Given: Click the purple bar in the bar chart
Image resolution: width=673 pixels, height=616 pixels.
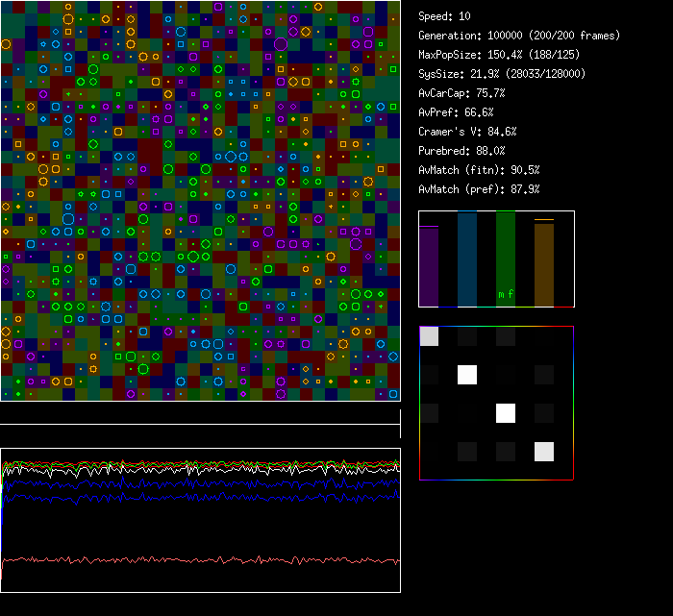Looking at the screenshot, I should (429, 266).
